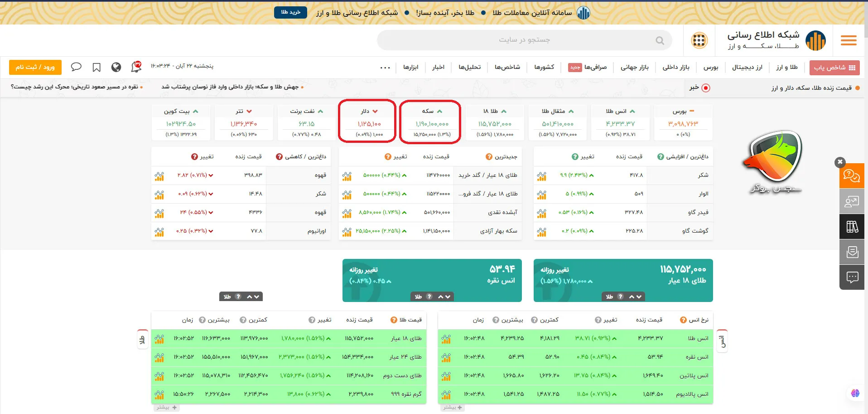Image resolution: width=868 pixels, height=414 pixels.
Task: Open the globe language icon in the header
Action: coord(116,67)
